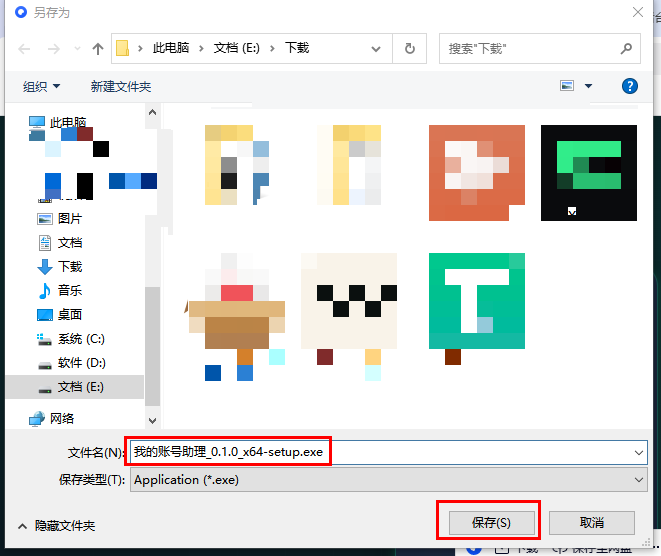
Task: Expand the file name dropdown arrow
Action: point(639,453)
